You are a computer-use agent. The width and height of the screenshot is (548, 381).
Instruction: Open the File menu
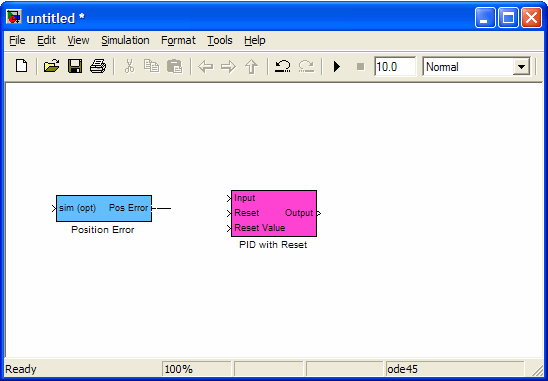pos(17,40)
